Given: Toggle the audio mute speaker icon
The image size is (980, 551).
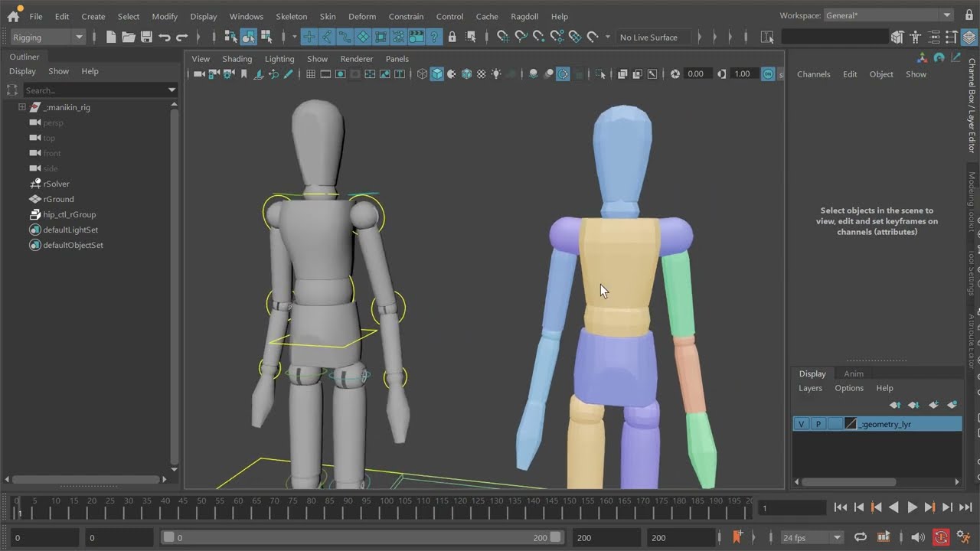Looking at the screenshot, I should click(918, 537).
